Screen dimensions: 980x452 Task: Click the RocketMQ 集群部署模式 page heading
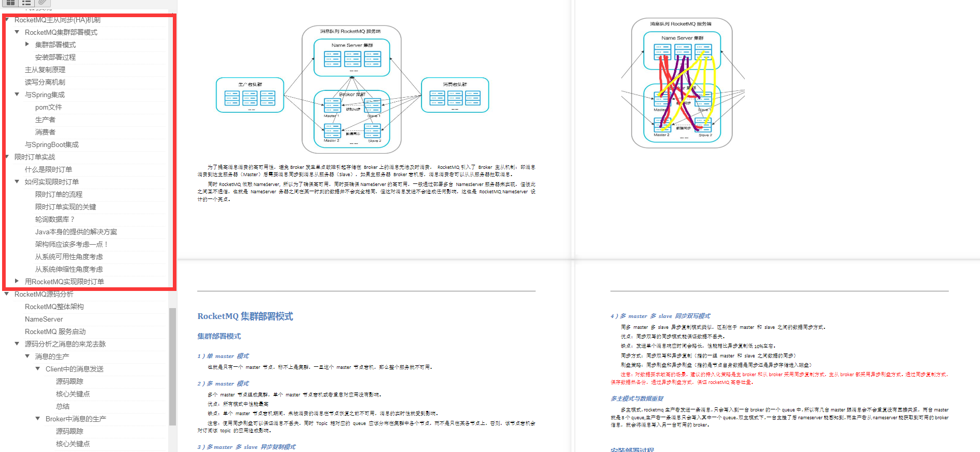[x=245, y=316]
